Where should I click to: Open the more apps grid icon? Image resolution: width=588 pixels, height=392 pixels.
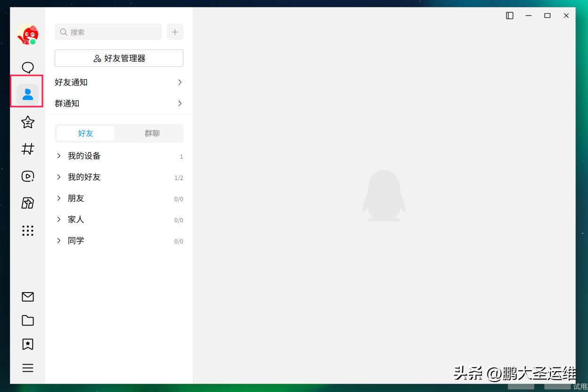click(28, 230)
